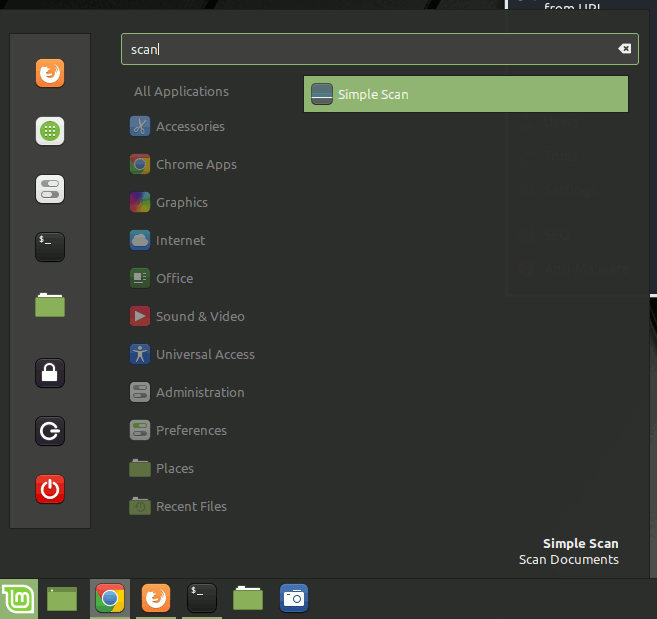Click the red power Quit icon
Screen dimensions: 657x619
coord(50,489)
